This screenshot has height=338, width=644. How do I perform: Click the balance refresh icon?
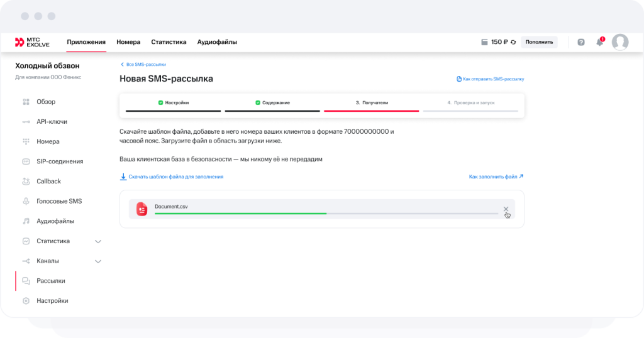(513, 42)
